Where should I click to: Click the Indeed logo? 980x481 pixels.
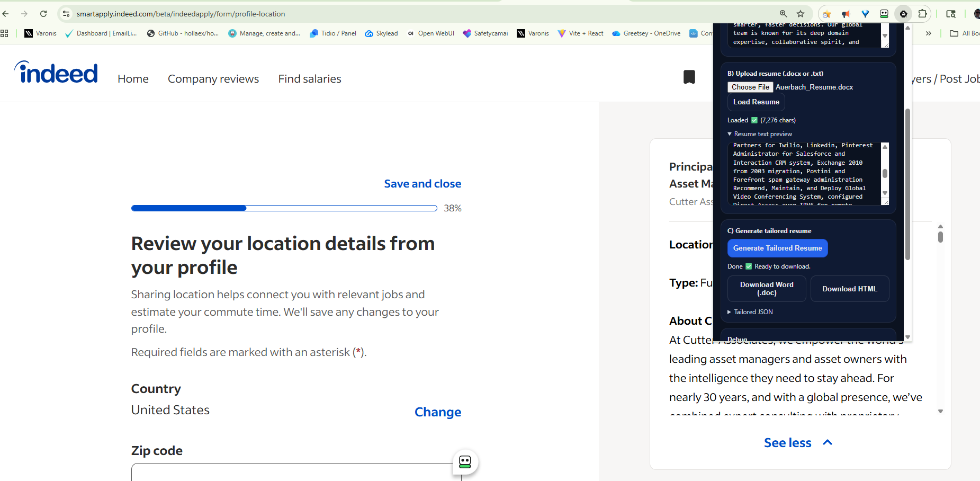point(56,72)
